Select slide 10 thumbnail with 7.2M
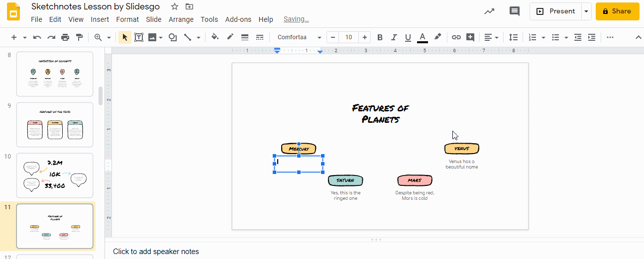644x259 pixels. pos(55,175)
